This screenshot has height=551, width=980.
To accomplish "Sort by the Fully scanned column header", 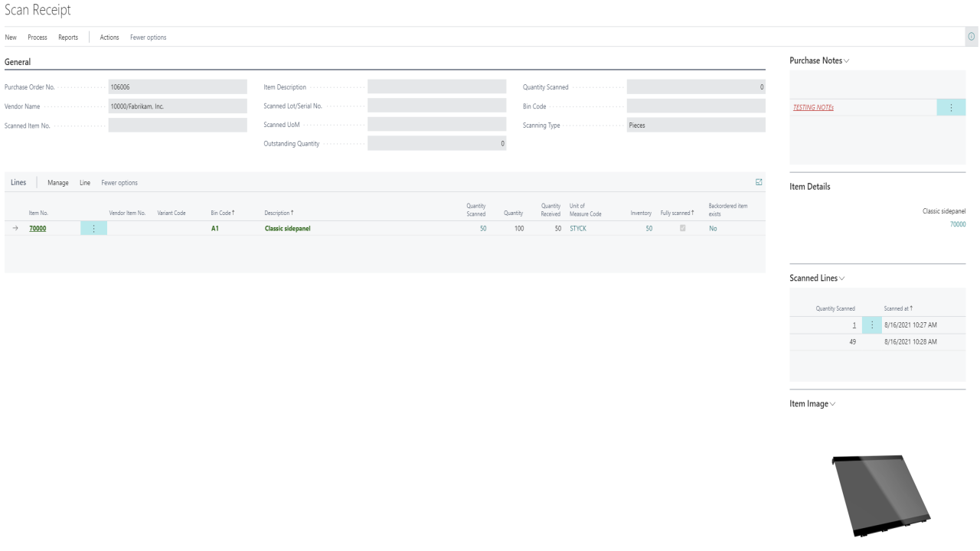I will point(678,213).
